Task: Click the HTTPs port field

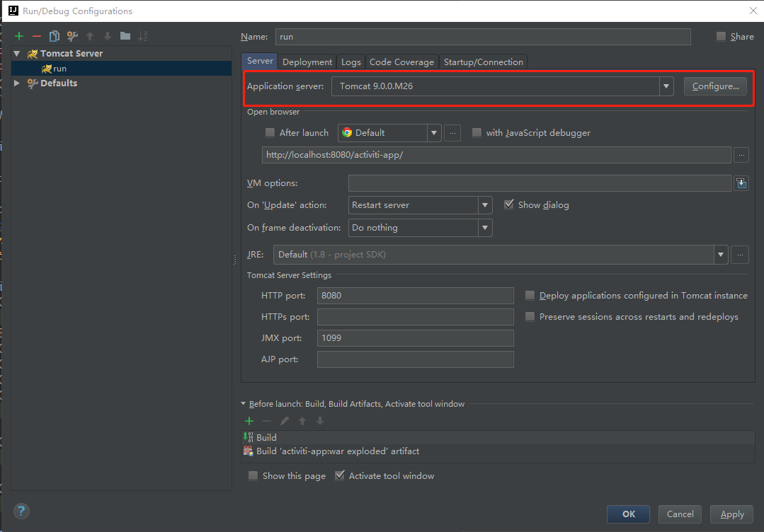Action: tap(415, 317)
